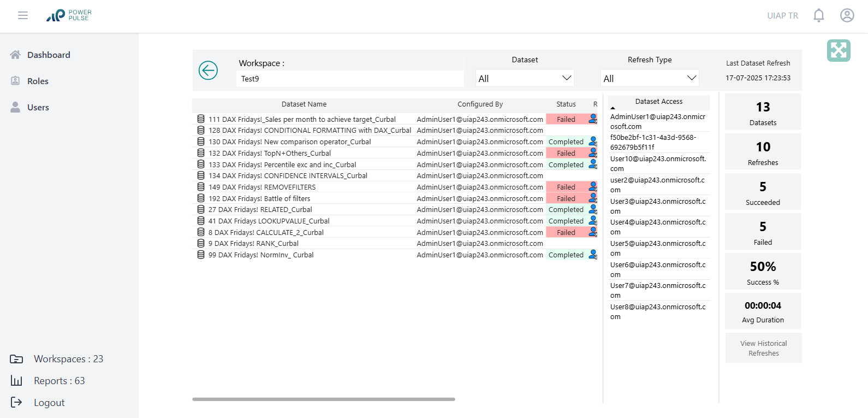The height and width of the screenshot is (418, 868).
Task: Click the 5 Failed card
Action: 763,232
